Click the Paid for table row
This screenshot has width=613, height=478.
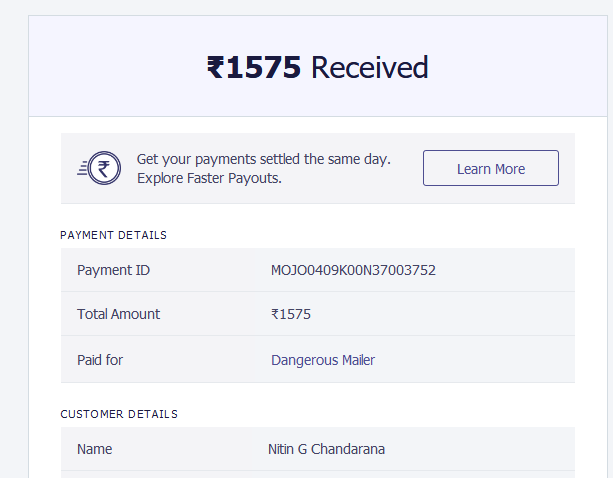coord(318,359)
